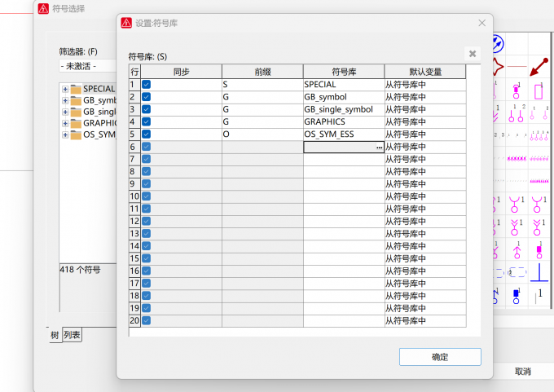Close the symbol library settings dialog

coord(482,23)
